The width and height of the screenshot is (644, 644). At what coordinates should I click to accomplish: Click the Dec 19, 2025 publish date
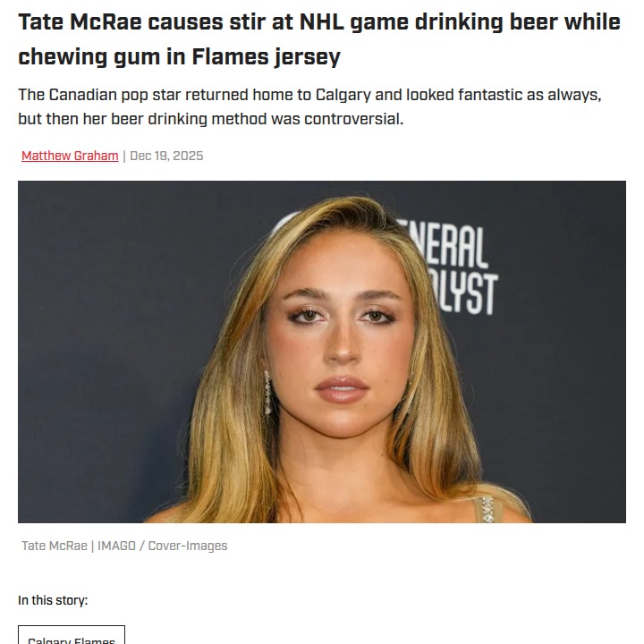[166, 156]
